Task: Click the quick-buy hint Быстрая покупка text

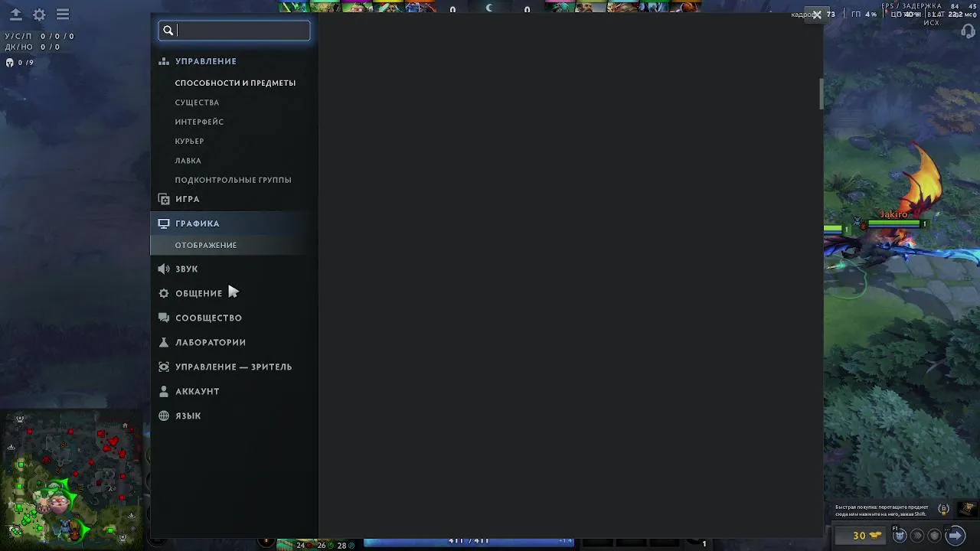Action: click(882, 510)
